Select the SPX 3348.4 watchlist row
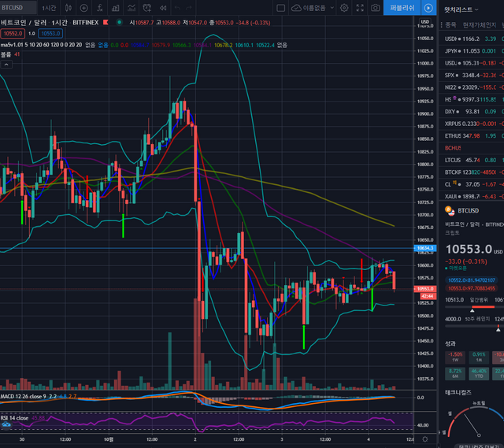 pos(471,76)
